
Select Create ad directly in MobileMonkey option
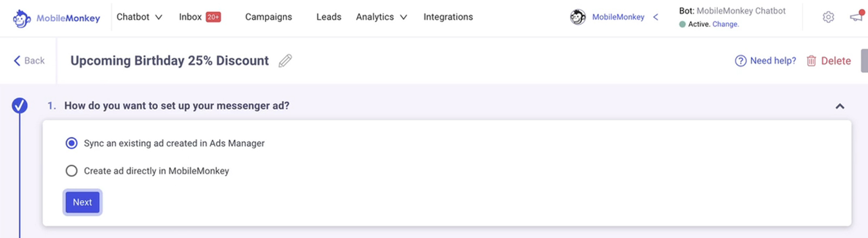point(72,171)
